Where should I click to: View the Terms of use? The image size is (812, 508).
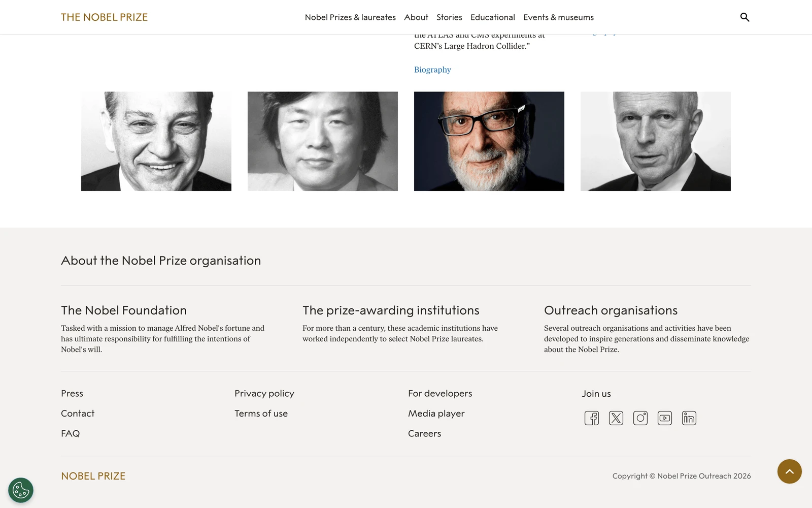(261, 414)
